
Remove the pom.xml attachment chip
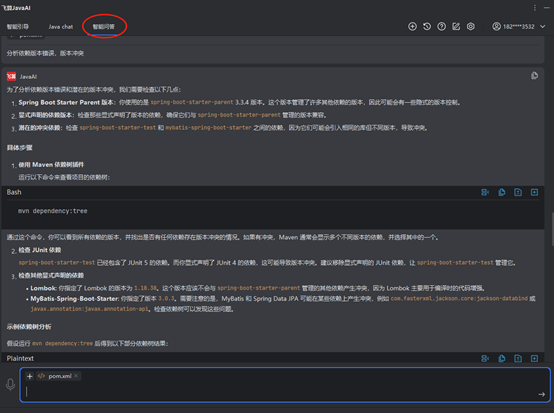pyautogui.click(x=76, y=376)
